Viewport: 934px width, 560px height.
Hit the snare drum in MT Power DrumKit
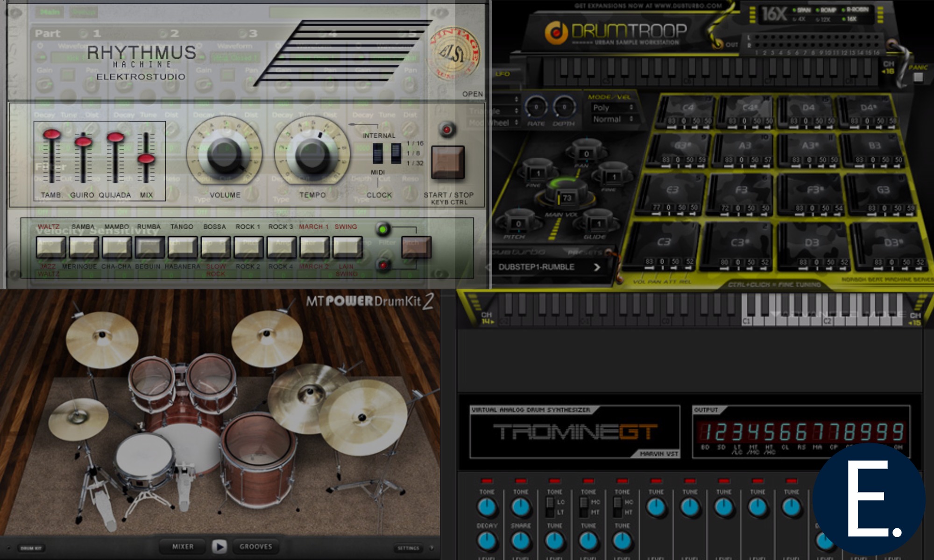pyautogui.click(x=145, y=459)
